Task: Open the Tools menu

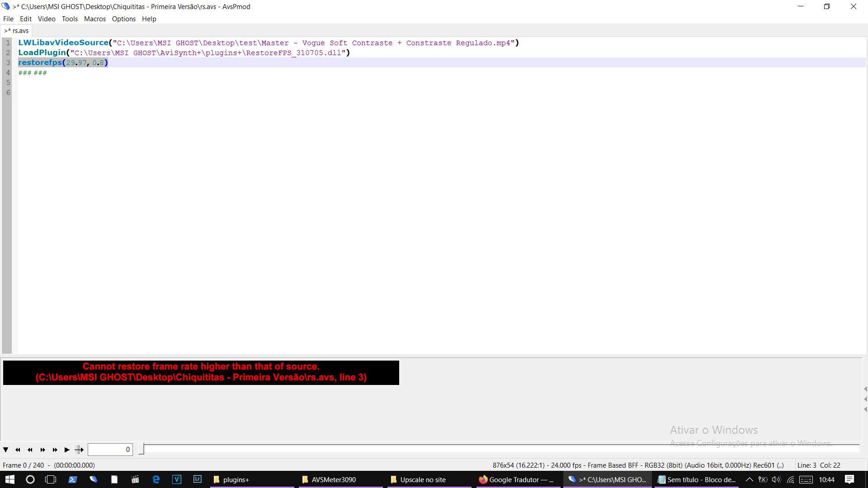Action: 70,19
